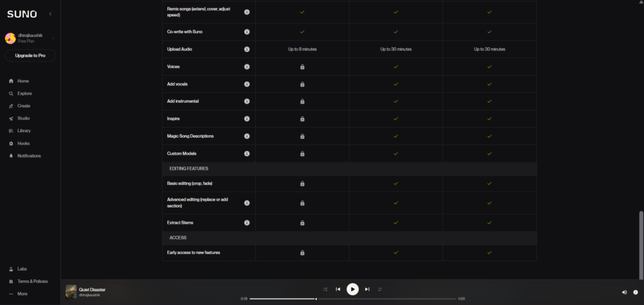Show info for Upload Audio

[x=247, y=49]
